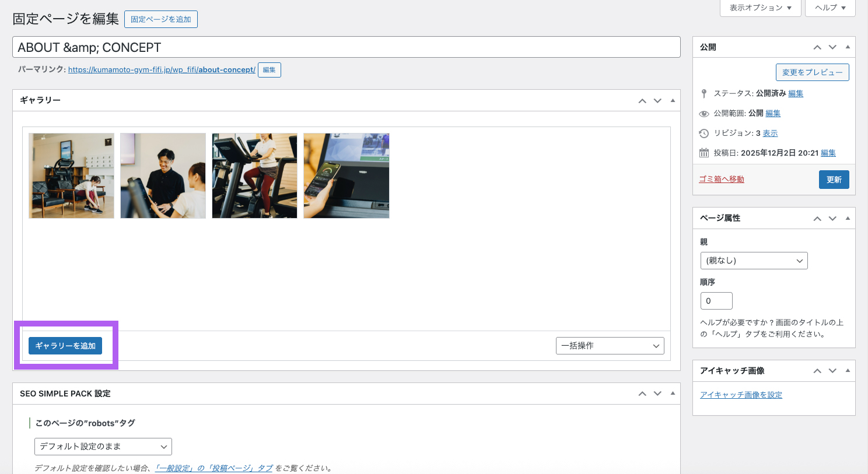Collapse the ギャラリー panel with triangle toggle
868x474 pixels.
673,101
